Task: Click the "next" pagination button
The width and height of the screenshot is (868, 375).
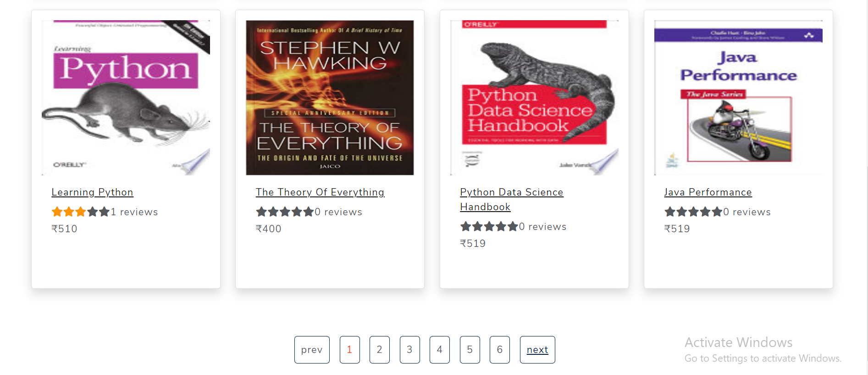Action: click(x=537, y=349)
